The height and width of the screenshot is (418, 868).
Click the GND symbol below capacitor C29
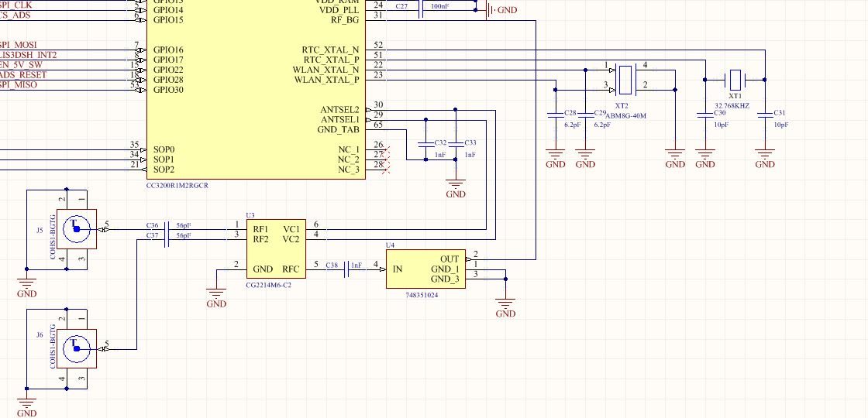tap(585, 158)
